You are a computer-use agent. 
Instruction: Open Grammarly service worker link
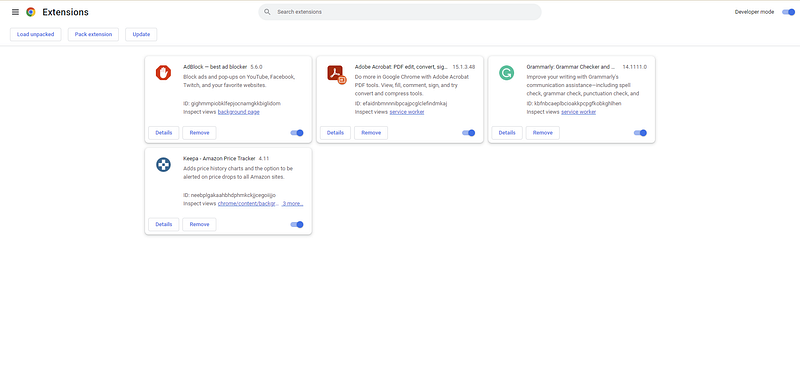click(579, 112)
